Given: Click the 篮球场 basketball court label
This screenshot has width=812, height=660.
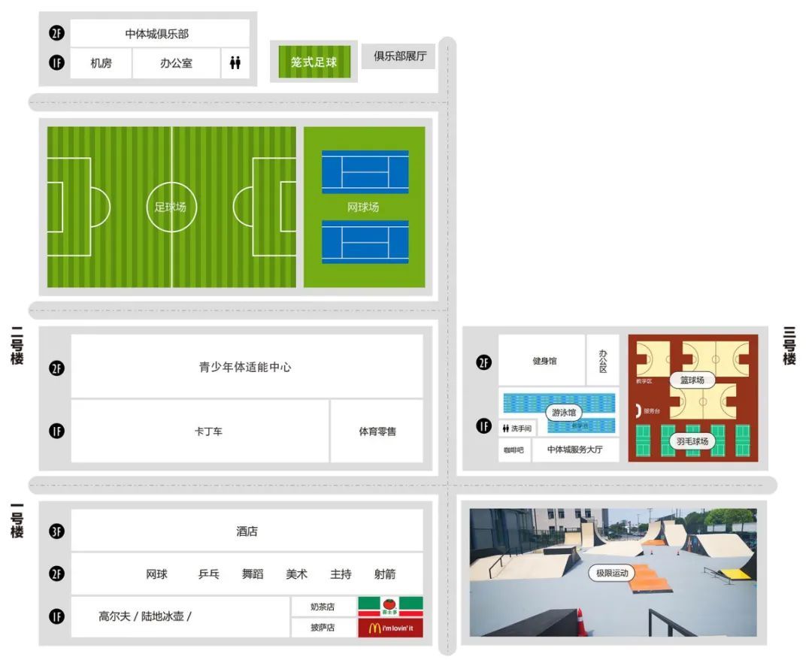Looking at the screenshot, I should (692, 380).
